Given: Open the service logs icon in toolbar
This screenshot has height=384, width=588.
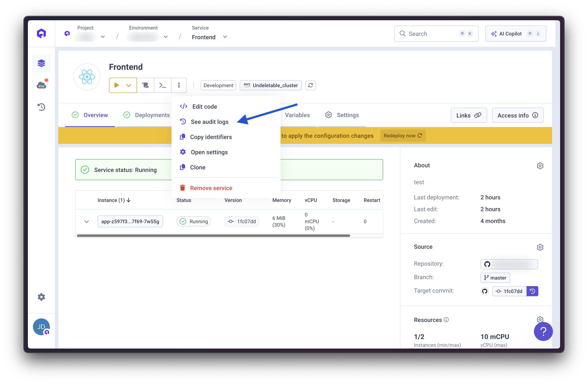Looking at the screenshot, I should pyautogui.click(x=146, y=85).
